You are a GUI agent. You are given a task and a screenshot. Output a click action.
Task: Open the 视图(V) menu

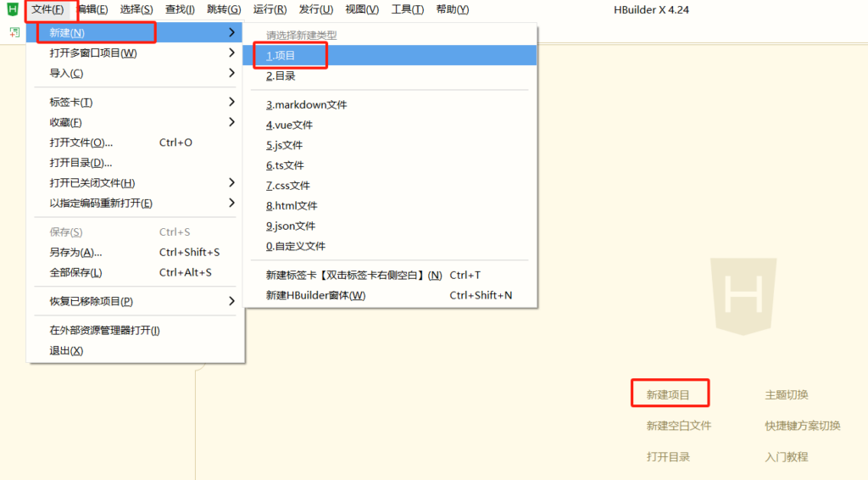coord(362,9)
